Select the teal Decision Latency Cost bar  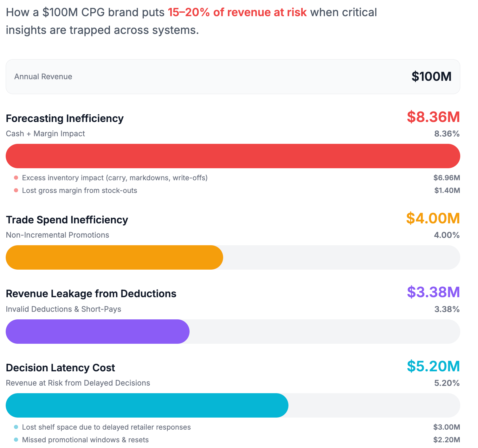tap(147, 405)
